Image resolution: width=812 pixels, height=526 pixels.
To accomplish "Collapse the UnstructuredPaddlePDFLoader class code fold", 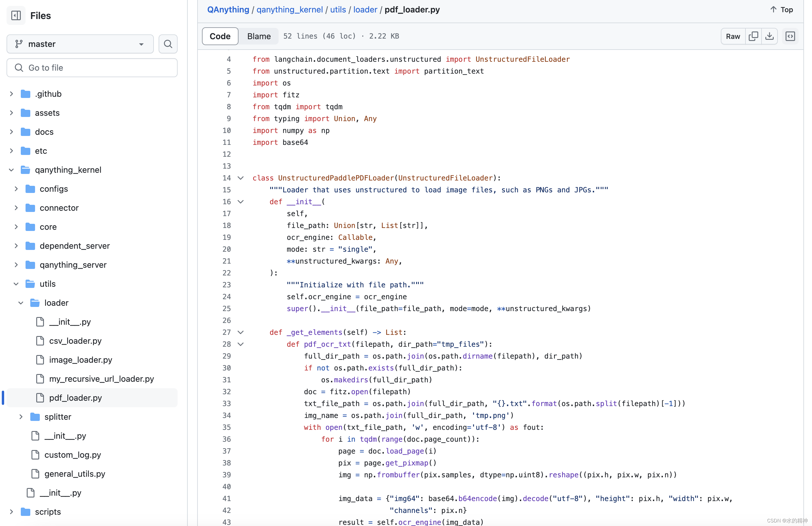I will (x=241, y=178).
